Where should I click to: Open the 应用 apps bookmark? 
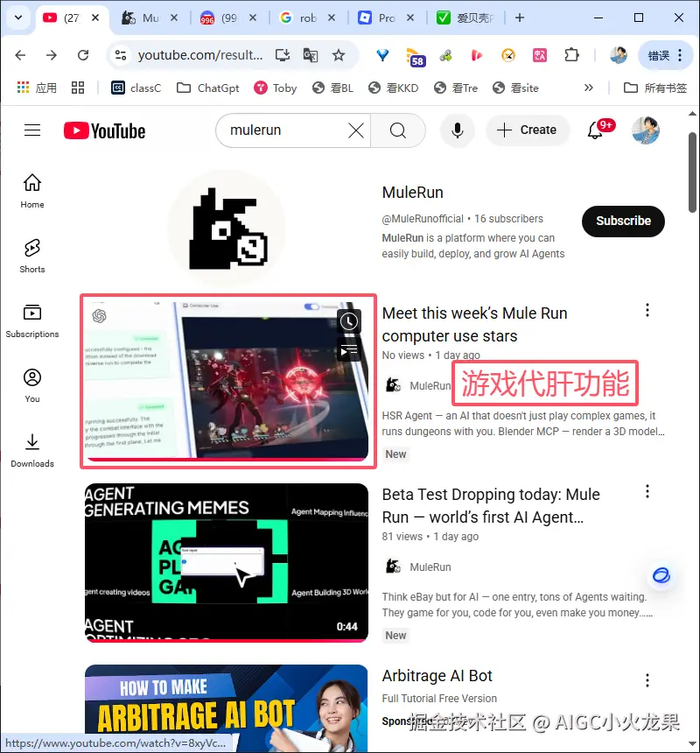37,88
